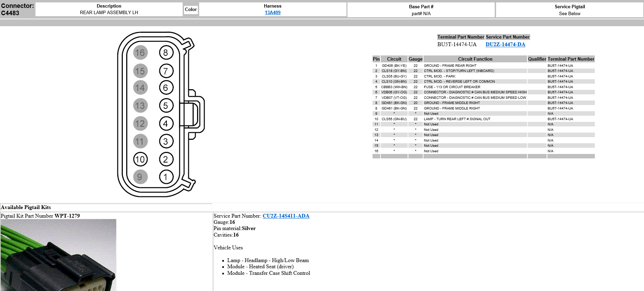Open pigtail service part CU2Z-14S411-ADA link
The height and width of the screenshot is (291, 644).
coord(286,216)
